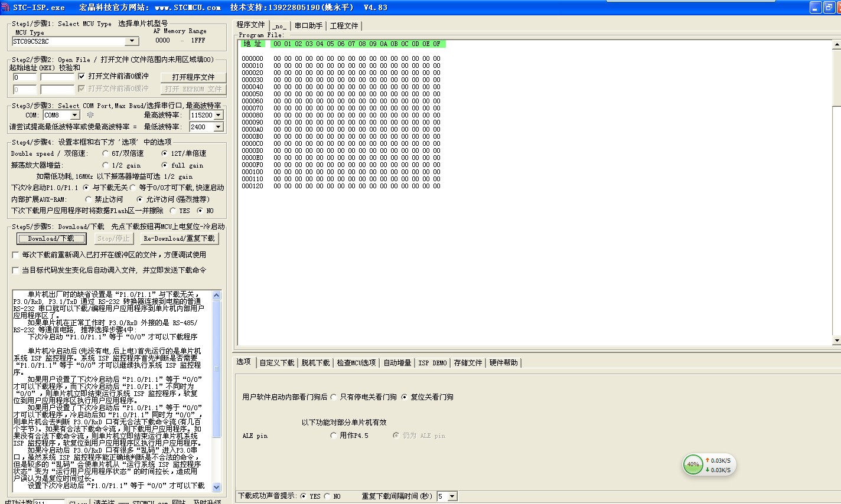Click the 打开程序文件 button

(193, 77)
